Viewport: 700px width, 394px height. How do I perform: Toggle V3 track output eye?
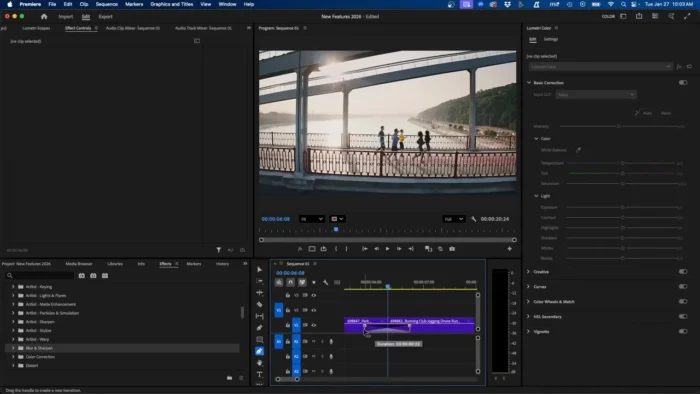[x=314, y=295]
